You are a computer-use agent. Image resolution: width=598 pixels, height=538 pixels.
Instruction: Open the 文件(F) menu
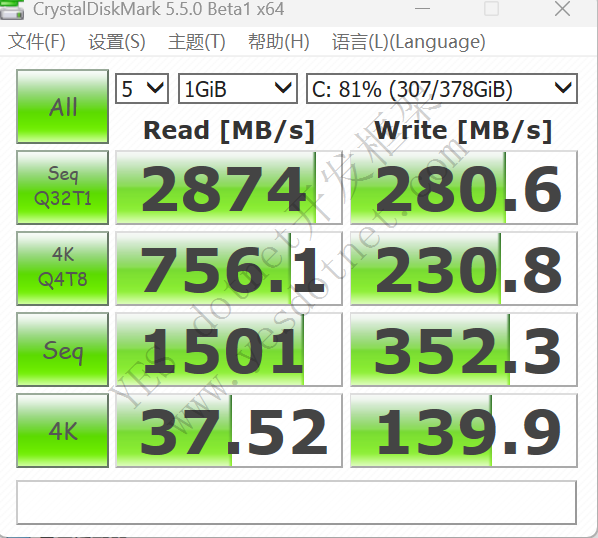click(37, 42)
